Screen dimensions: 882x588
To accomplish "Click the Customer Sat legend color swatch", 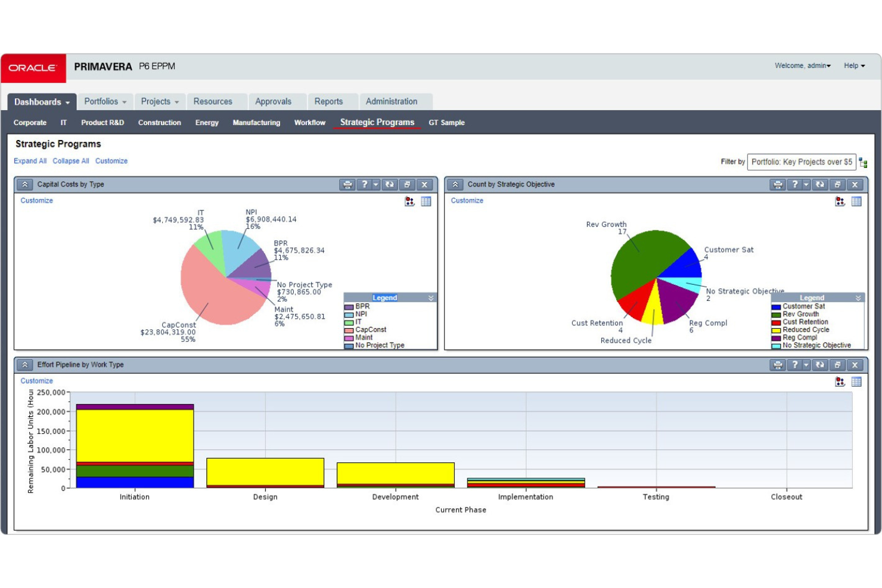I will [x=776, y=307].
